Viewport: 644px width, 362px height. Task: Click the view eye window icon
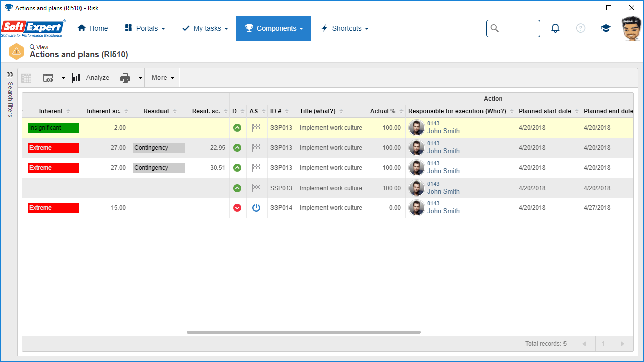(48, 78)
